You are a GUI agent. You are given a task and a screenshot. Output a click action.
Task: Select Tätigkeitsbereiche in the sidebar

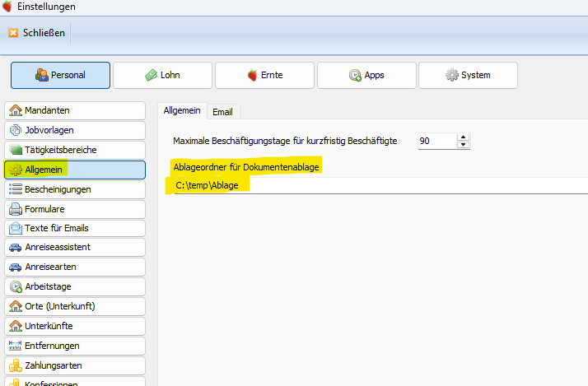pos(74,150)
